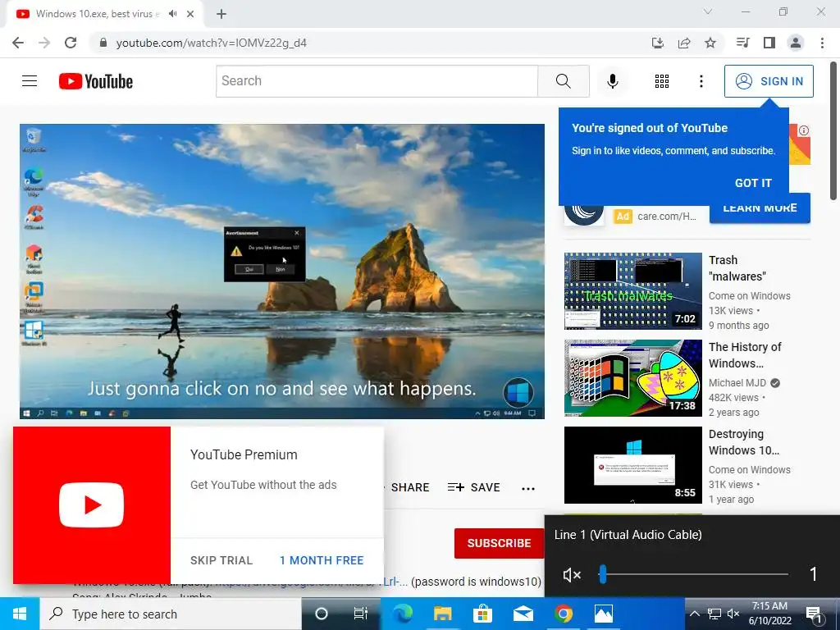Click the Line 1 volume slider
Screen dimensions: 840x630
click(x=693, y=574)
